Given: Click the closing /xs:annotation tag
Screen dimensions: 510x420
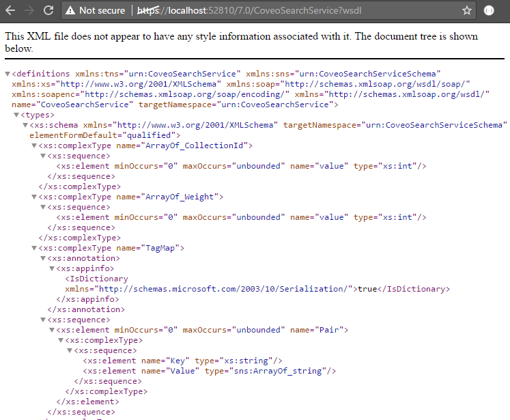Looking at the screenshot, I should pos(86,310).
